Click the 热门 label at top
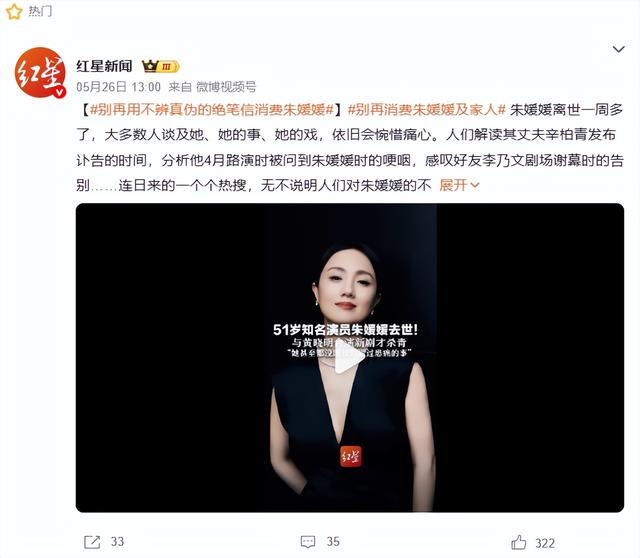Image resolution: width=640 pixels, height=558 pixels. click(x=40, y=11)
